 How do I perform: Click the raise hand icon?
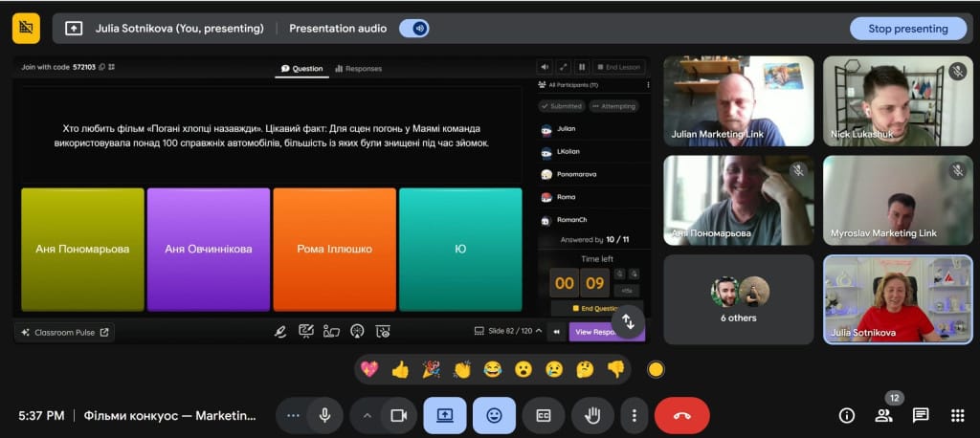coord(592,415)
